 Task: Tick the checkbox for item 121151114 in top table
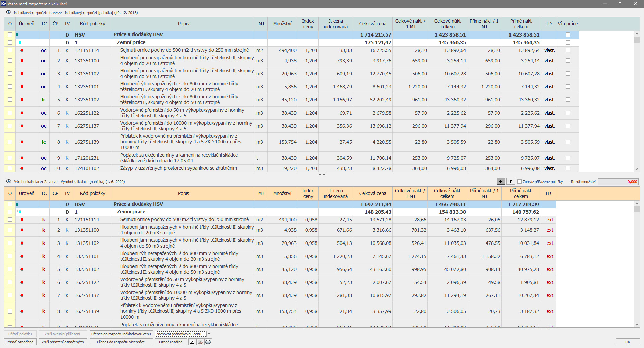[10, 50]
